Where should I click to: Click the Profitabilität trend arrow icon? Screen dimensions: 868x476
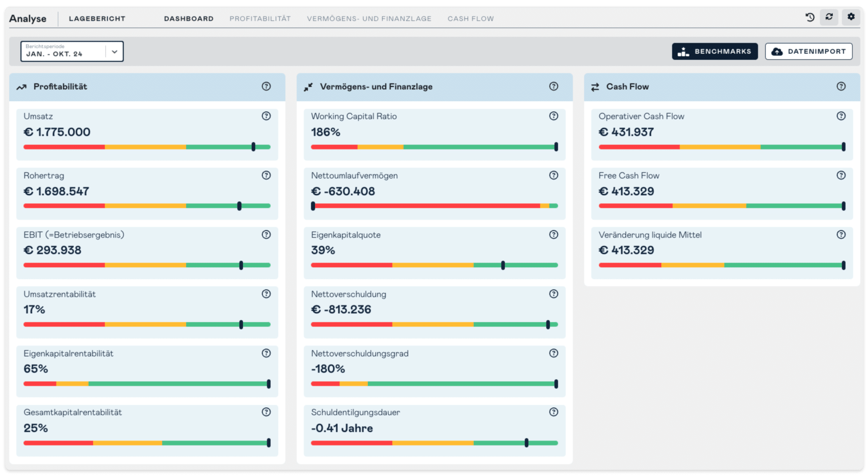(x=21, y=87)
